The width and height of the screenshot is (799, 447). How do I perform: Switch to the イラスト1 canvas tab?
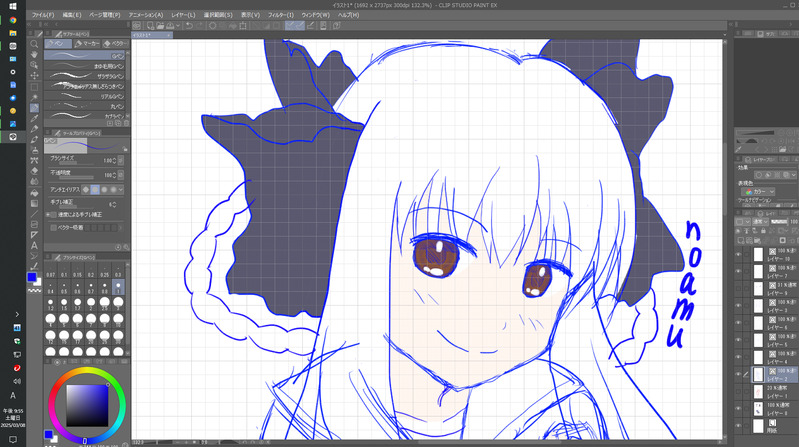(x=151, y=35)
